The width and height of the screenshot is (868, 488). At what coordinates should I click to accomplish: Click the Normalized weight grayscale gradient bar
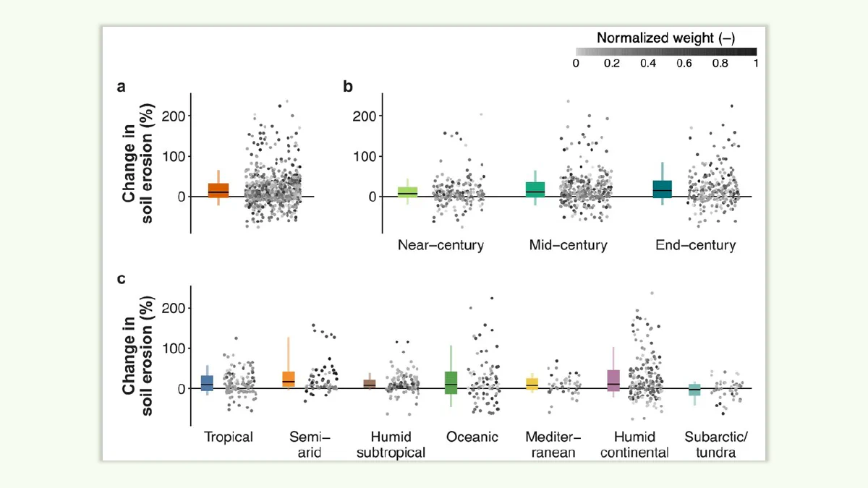pyautogui.click(x=665, y=51)
